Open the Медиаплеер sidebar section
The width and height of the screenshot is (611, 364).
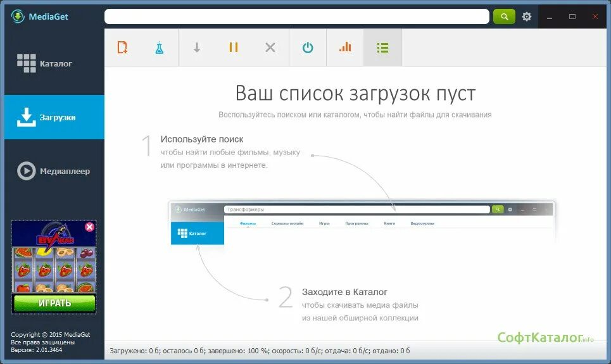54,171
